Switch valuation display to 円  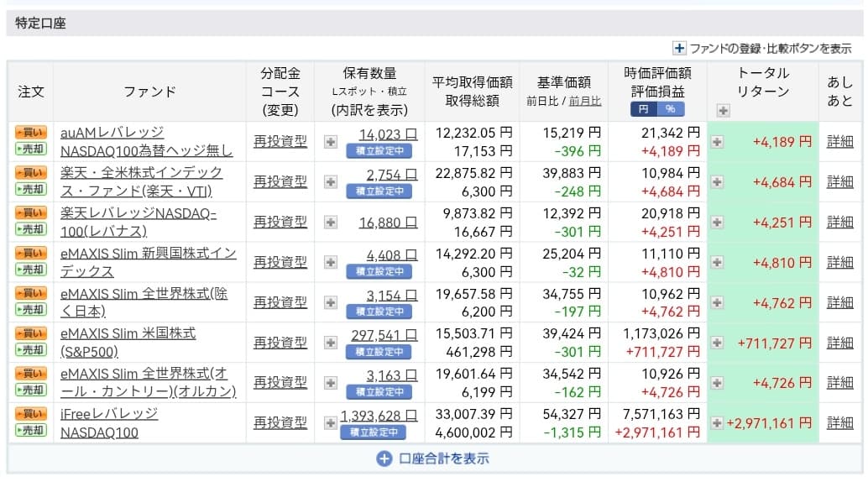pyautogui.click(x=643, y=109)
